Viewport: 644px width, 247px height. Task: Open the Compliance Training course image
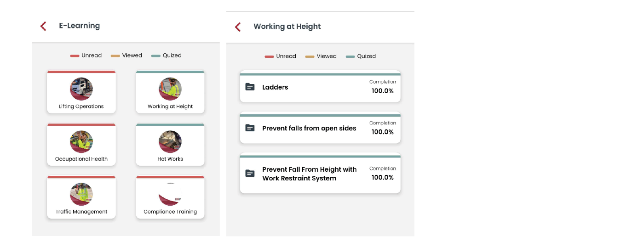pyautogui.click(x=170, y=194)
